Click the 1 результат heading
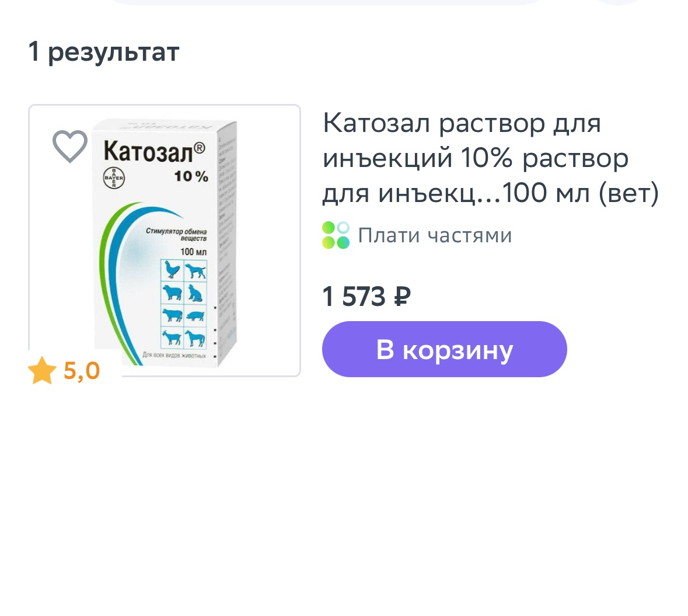Viewport: 688px width, 616px height. click(104, 52)
